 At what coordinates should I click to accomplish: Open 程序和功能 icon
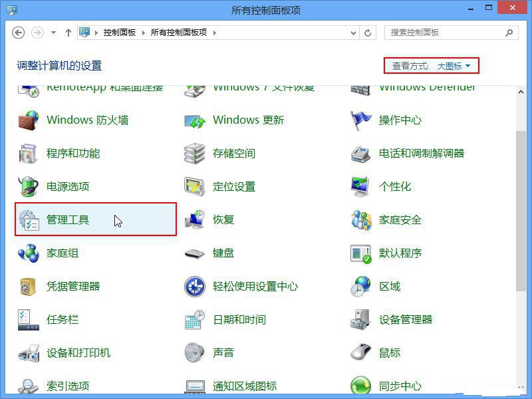[x=29, y=154]
